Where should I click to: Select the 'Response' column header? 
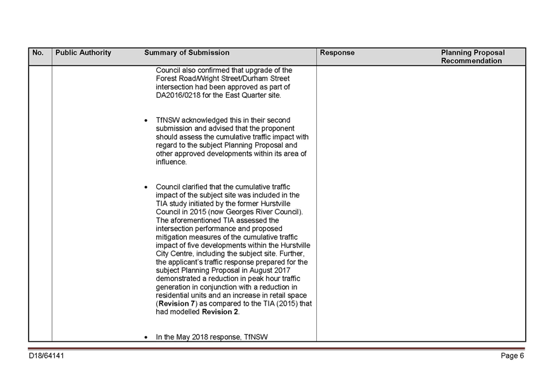337,53
